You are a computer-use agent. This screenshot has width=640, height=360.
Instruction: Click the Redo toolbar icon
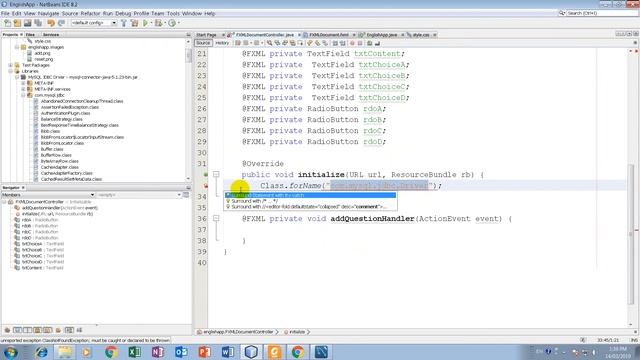point(61,23)
